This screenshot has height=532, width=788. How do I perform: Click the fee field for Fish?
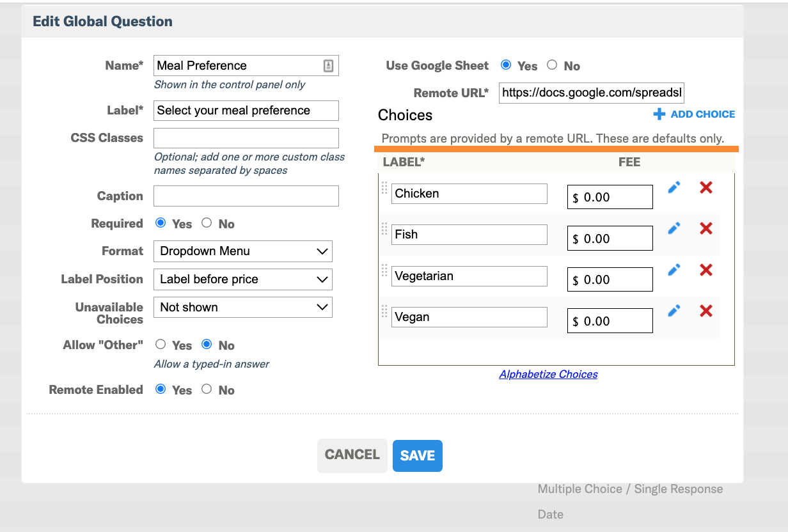click(x=610, y=239)
